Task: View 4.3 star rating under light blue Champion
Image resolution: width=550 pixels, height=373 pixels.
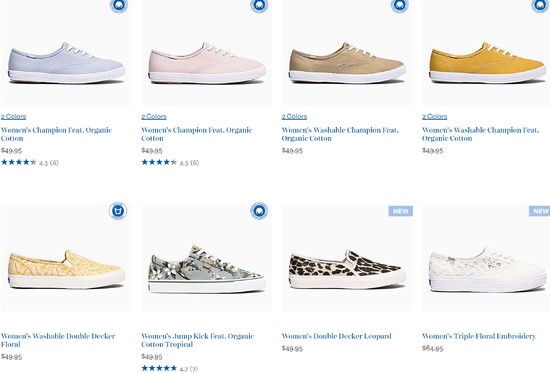Action: point(29,162)
